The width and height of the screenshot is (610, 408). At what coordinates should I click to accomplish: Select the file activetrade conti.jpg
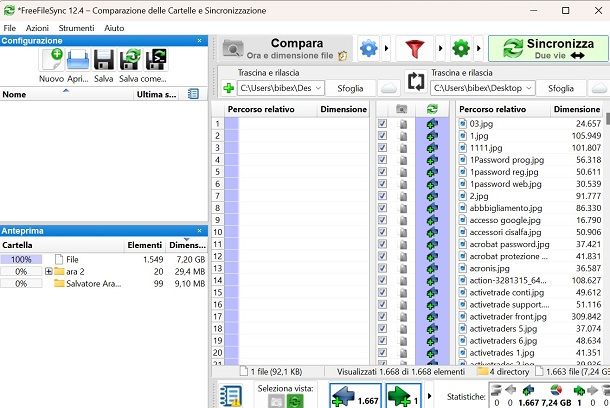507,292
